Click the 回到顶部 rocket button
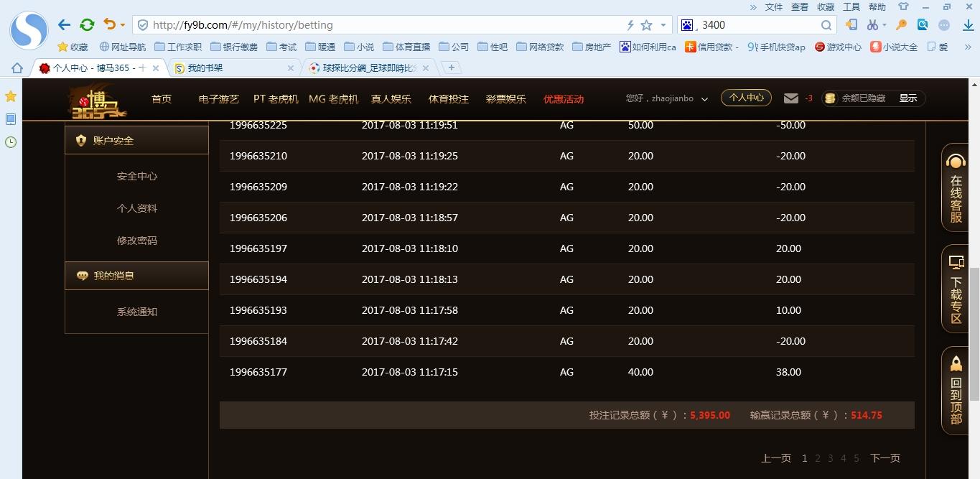This screenshot has height=479, width=980. (x=956, y=391)
